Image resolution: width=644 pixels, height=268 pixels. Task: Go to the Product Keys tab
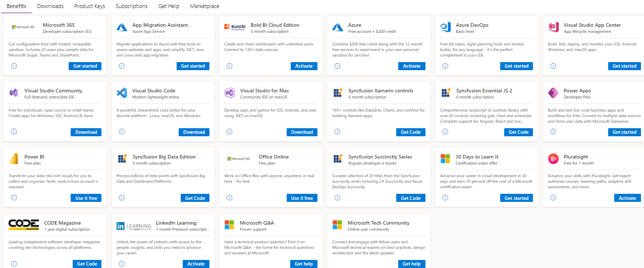click(89, 6)
